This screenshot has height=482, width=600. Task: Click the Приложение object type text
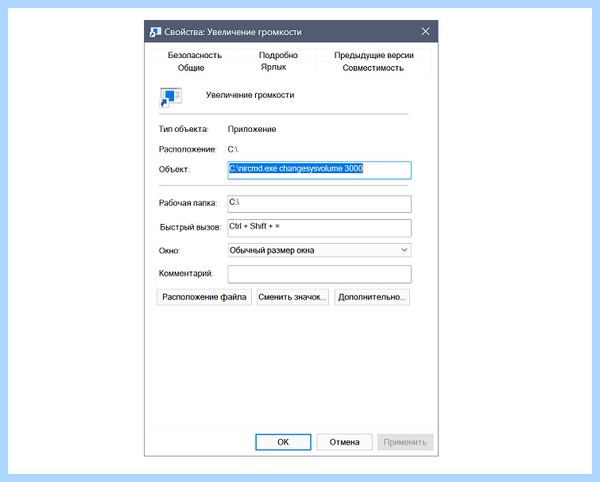coord(252,129)
